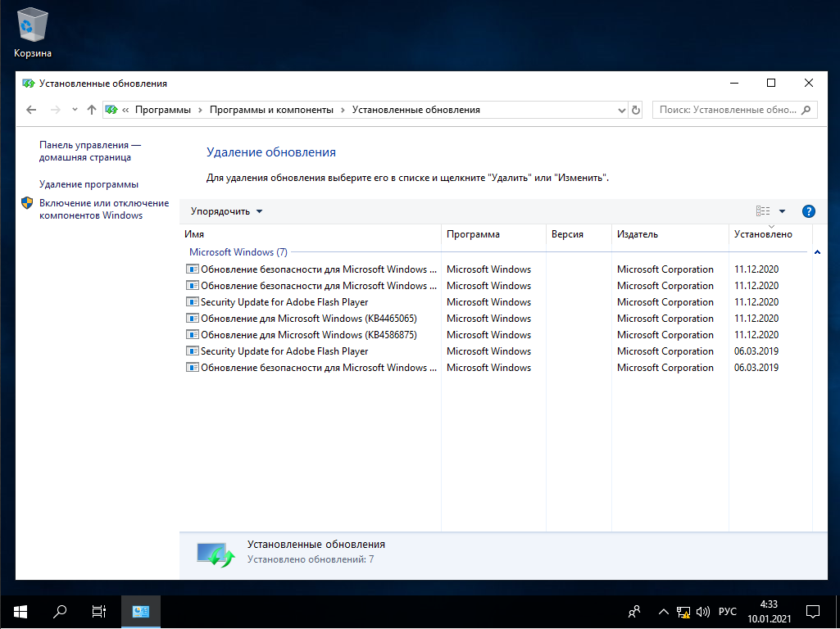Click the icon of the KB4465065 update
The image size is (840, 629).
[193, 319]
